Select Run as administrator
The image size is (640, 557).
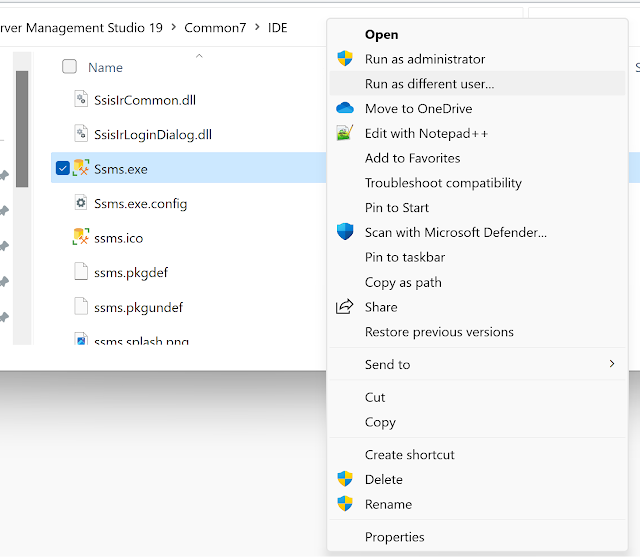coord(425,59)
